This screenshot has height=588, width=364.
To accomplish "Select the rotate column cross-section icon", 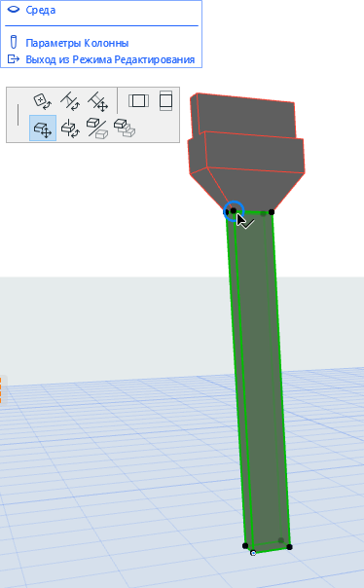I will coord(43,101).
